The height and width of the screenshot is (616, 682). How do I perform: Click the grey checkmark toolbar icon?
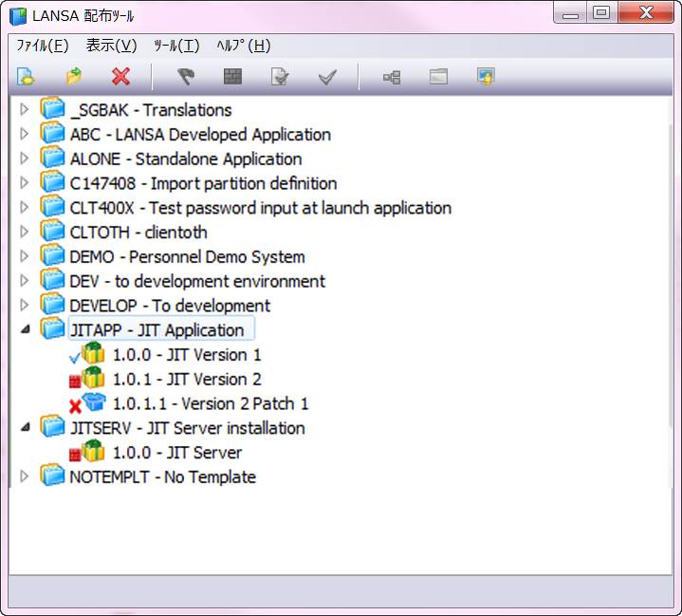coord(327,77)
